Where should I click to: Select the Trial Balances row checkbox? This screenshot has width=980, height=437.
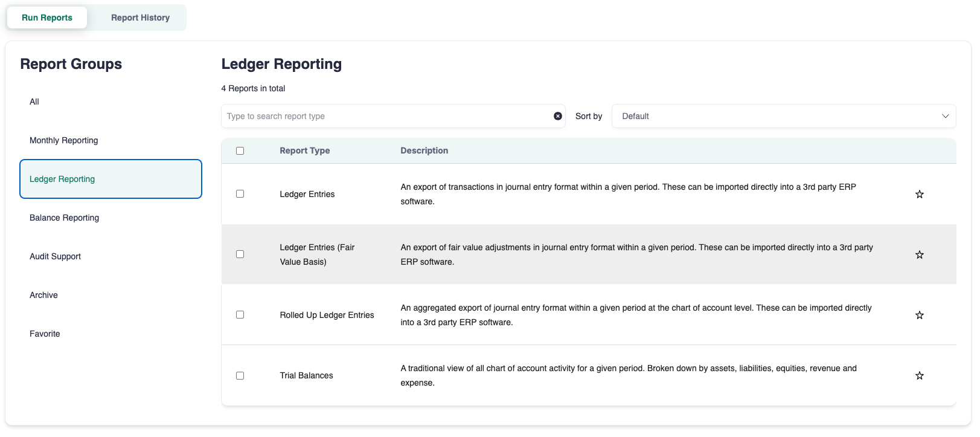[240, 375]
